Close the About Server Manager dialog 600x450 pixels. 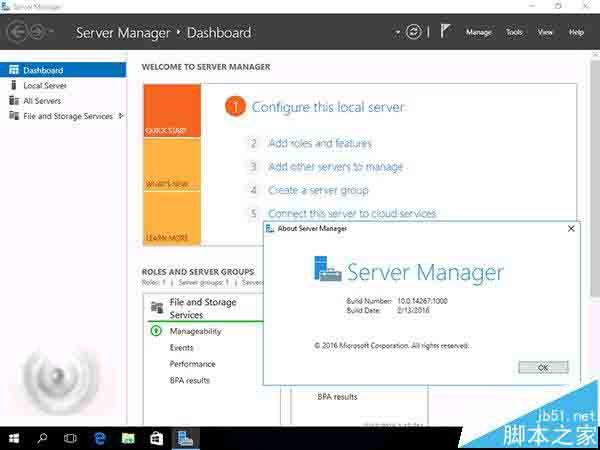click(571, 228)
